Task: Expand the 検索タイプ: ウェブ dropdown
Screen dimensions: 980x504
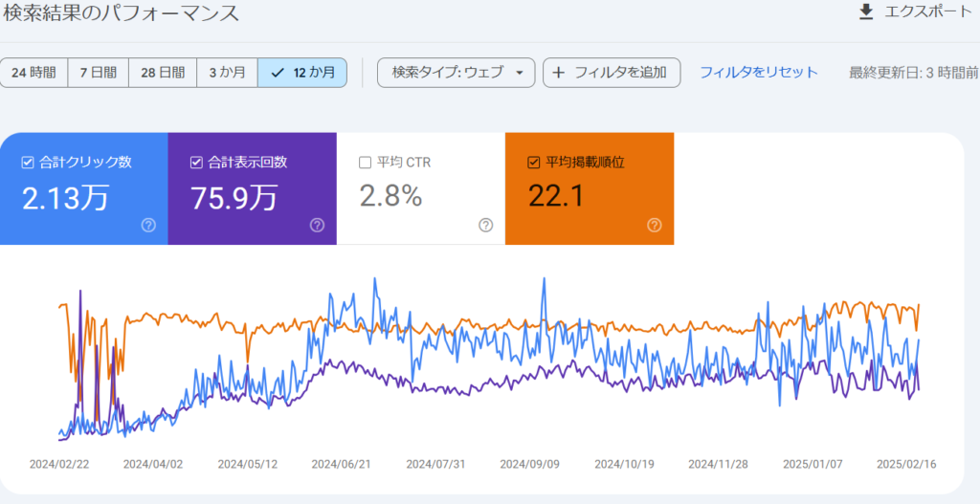Action: pos(456,73)
